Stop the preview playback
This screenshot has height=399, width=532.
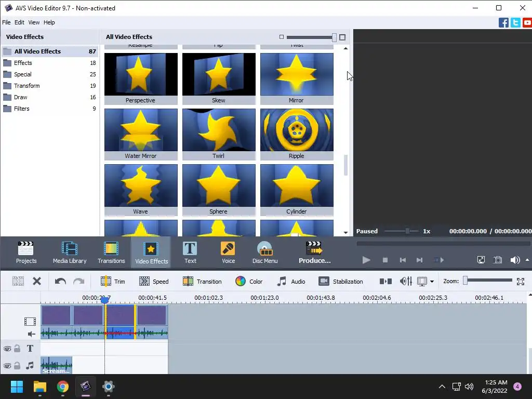pyautogui.click(x=385, y=260)
